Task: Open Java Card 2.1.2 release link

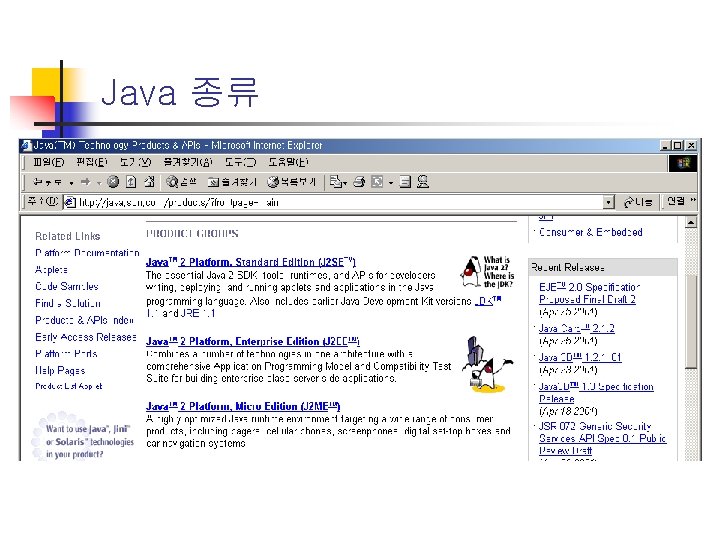Action: (x=577, y=329)
